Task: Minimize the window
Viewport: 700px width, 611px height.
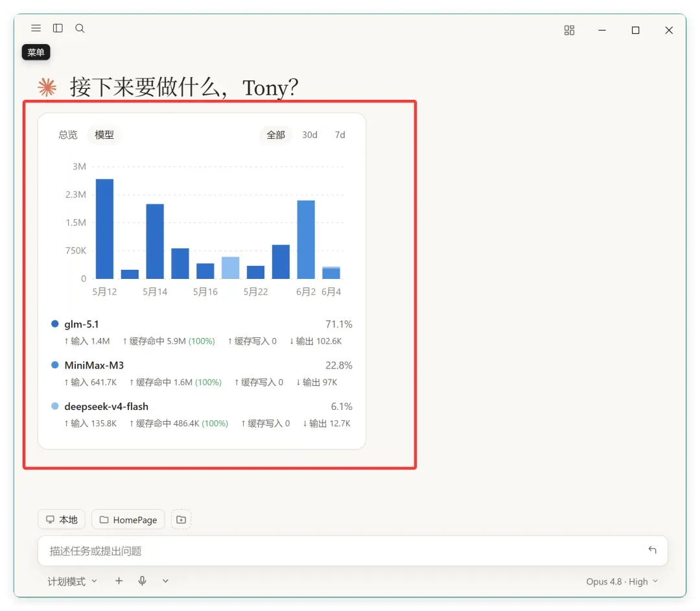Action: (x=602, y=30)
